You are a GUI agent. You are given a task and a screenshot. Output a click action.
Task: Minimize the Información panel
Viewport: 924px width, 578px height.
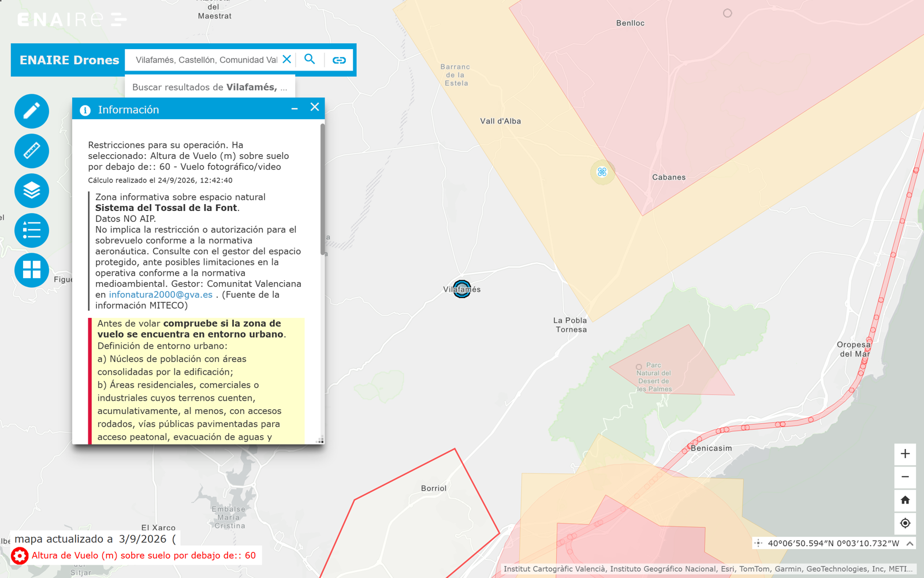295,109
